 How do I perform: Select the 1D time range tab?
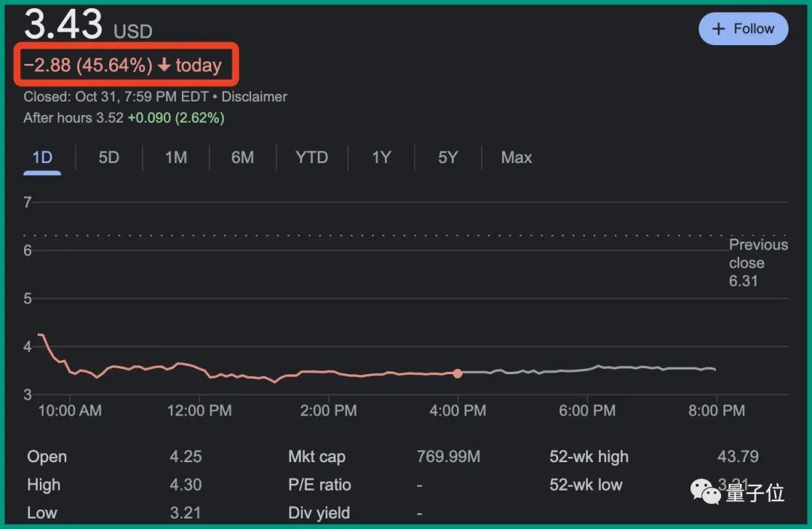tap(42, 158)
